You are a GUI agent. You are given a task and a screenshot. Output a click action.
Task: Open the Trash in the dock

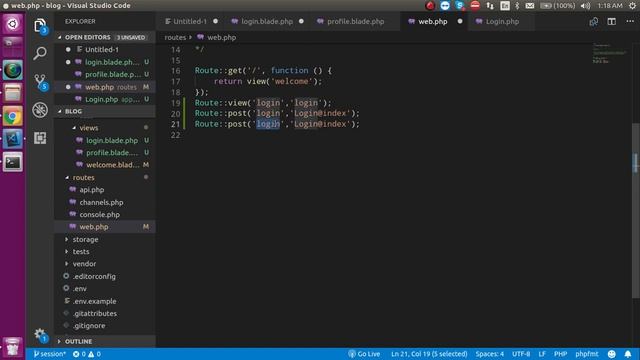pos(13,347)
